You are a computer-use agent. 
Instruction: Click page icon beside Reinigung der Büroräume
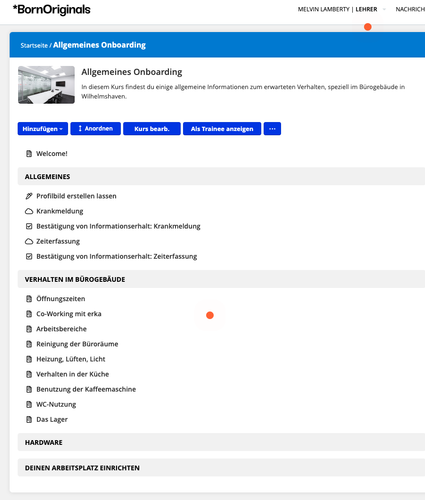29,344
